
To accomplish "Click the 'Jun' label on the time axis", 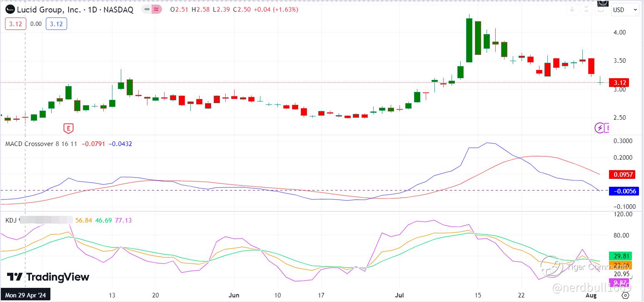I will pos(234,295).
